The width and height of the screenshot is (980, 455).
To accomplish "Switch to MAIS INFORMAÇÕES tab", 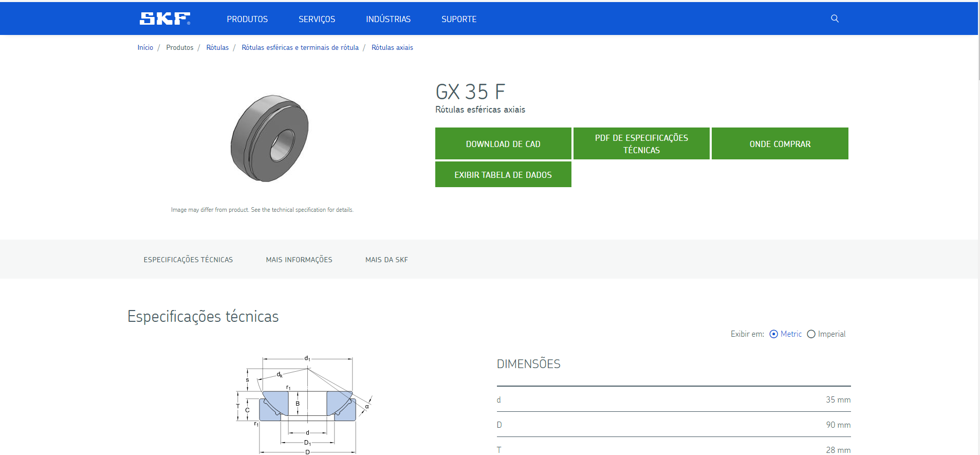I will [x=299, y=260].
